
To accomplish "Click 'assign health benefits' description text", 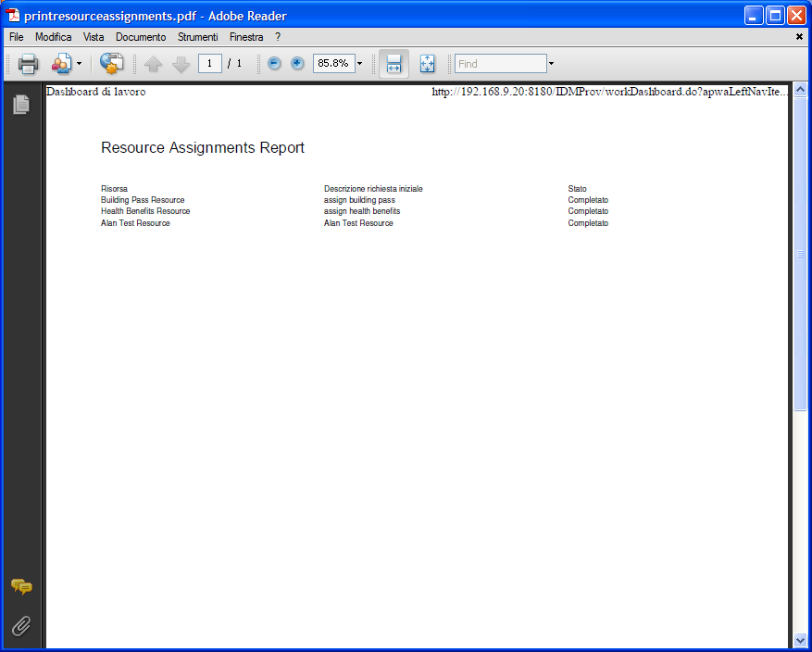I will point(362,211).
